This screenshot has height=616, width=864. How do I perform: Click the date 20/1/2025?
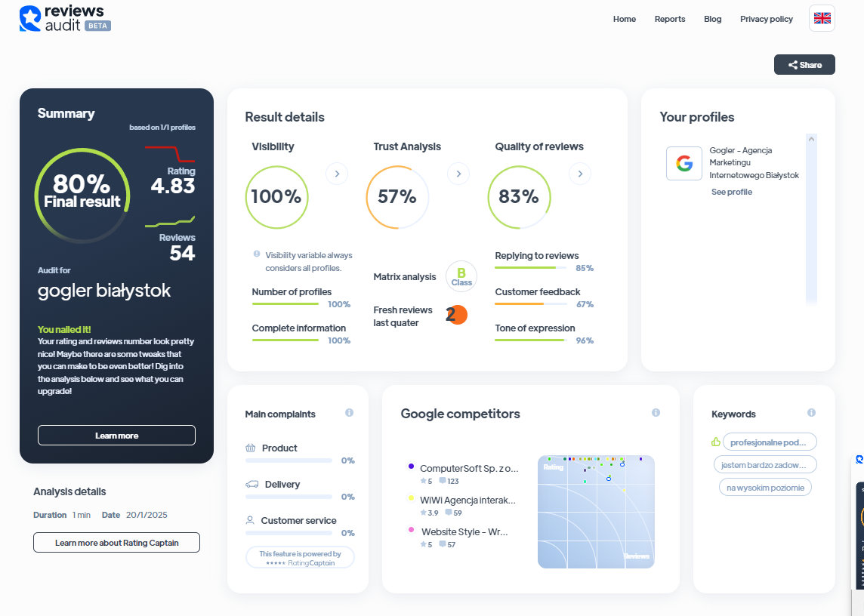pos(147,515)
